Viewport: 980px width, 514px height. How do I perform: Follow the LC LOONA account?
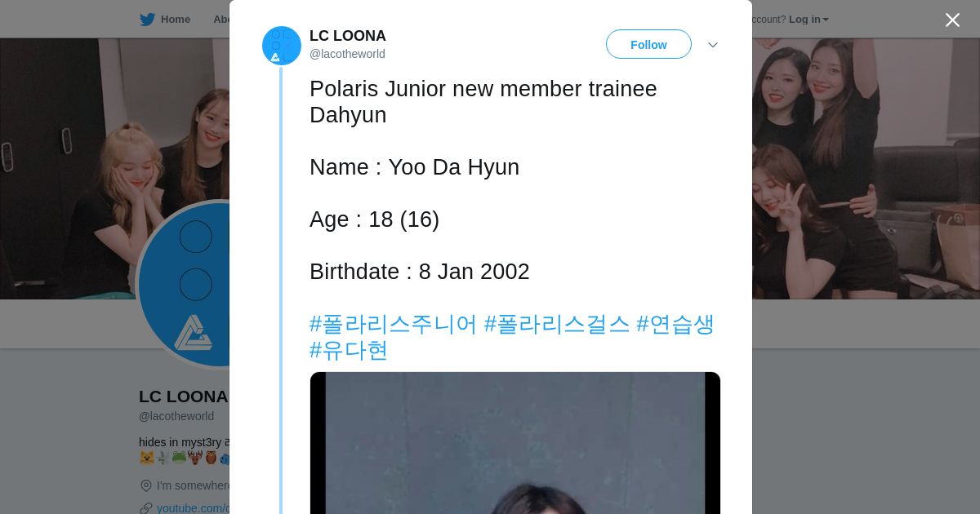[648, 45]
